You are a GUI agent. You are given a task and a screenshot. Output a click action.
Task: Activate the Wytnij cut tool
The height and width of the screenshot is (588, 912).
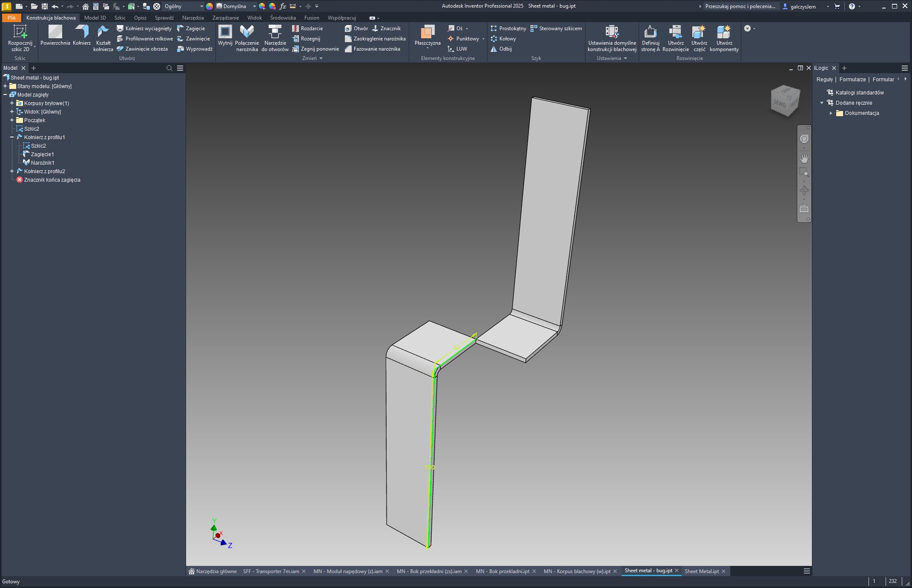click(x=225, y=36)
